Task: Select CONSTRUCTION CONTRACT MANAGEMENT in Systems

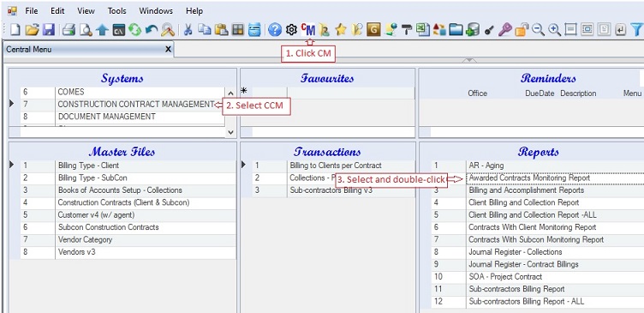Action: [x=122, y=105]
